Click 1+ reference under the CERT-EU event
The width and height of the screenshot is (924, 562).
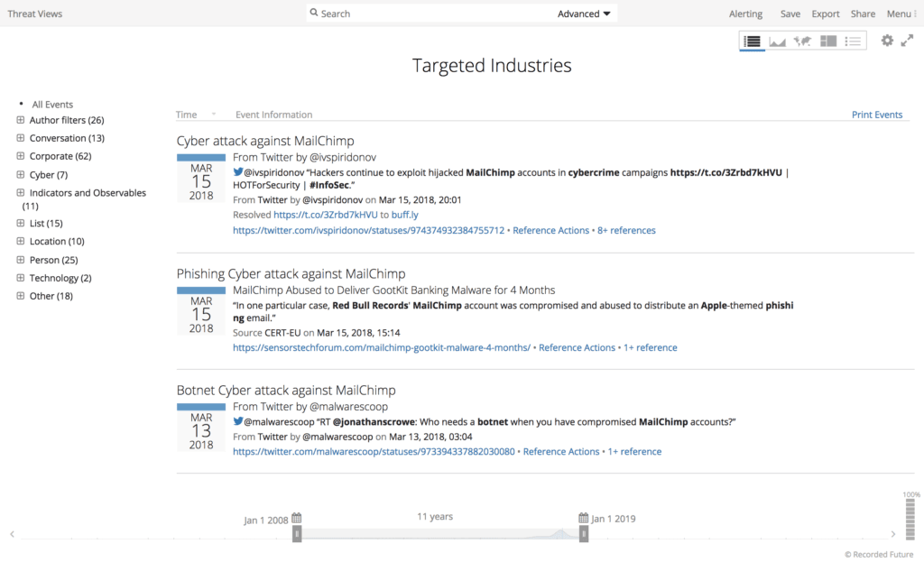651,347
